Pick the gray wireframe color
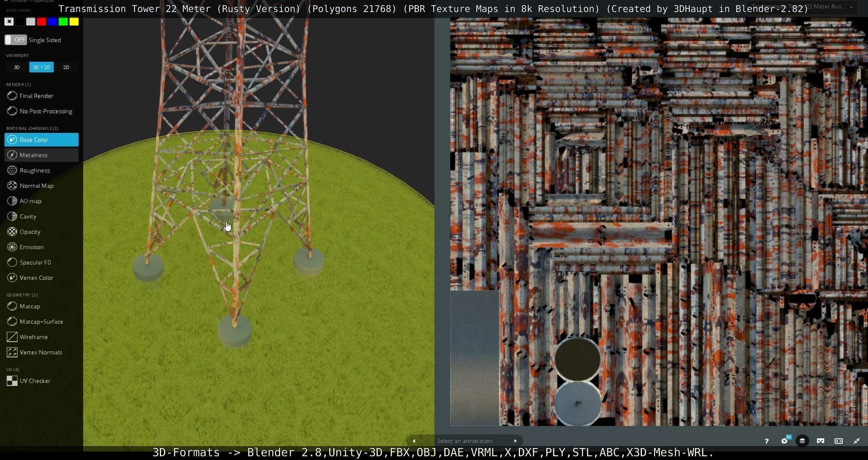Viewport: 868px width, 460px height. click(31, 22)
